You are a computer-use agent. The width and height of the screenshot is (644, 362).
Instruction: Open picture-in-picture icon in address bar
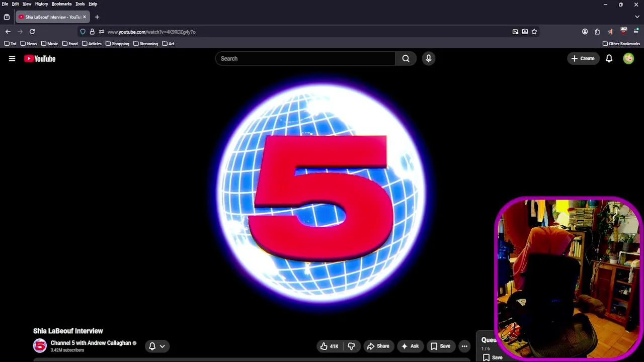click(x=515, y=32)
